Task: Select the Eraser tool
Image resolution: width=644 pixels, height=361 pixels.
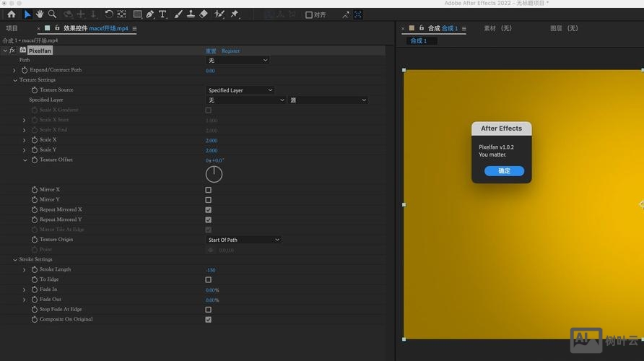Action: pyautogui.click(x=204, y=14)
